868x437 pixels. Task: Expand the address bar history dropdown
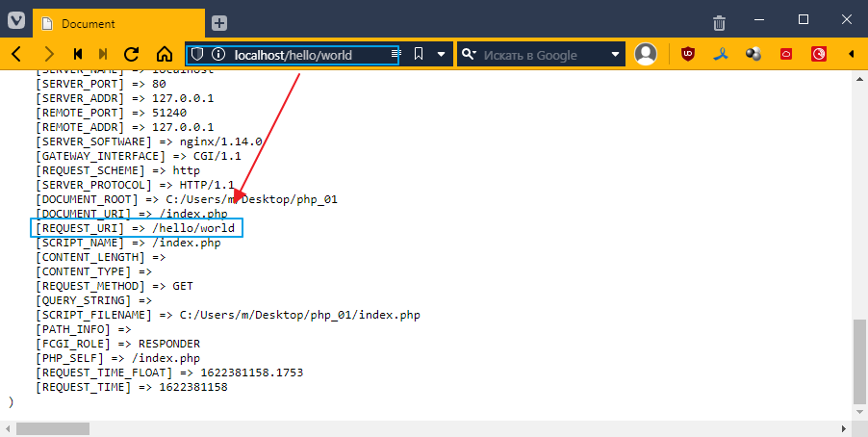(441, 55)
